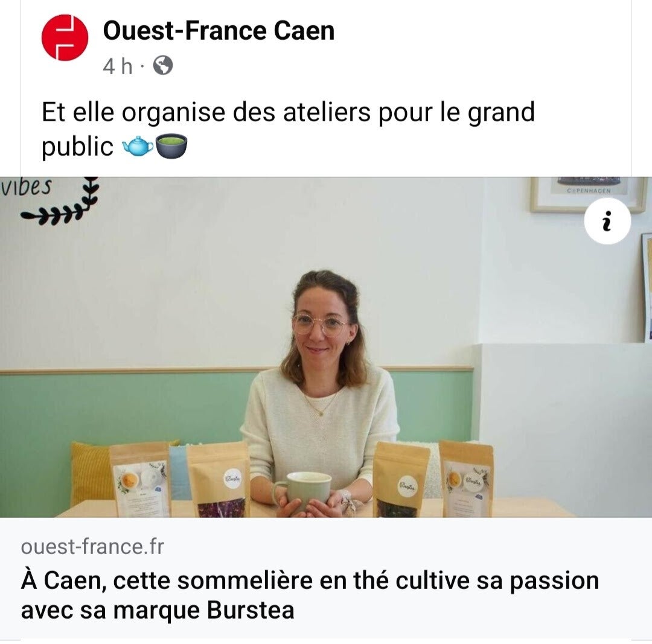Screen dimensions: 652x644
Task: Click the "vibes" wall decal in photo
Action: (26, 187)
